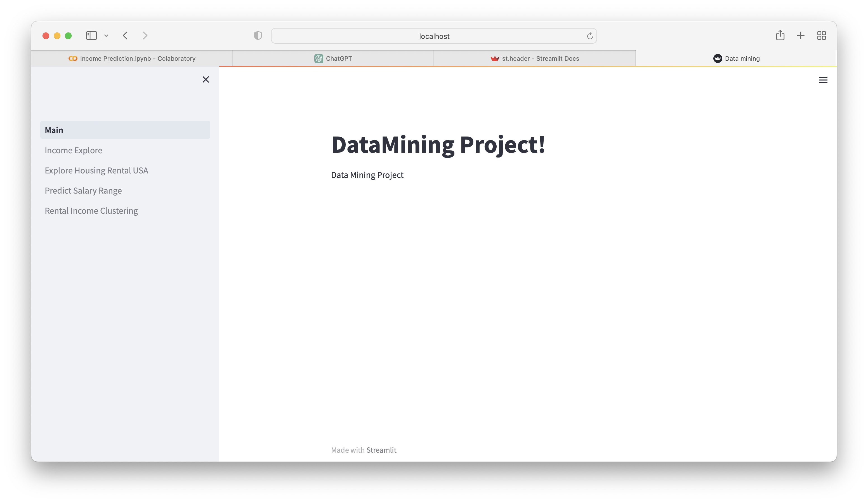868x503 pixels.
Task: Select the Rental Income Clustering page
Action: click(91, 210)
